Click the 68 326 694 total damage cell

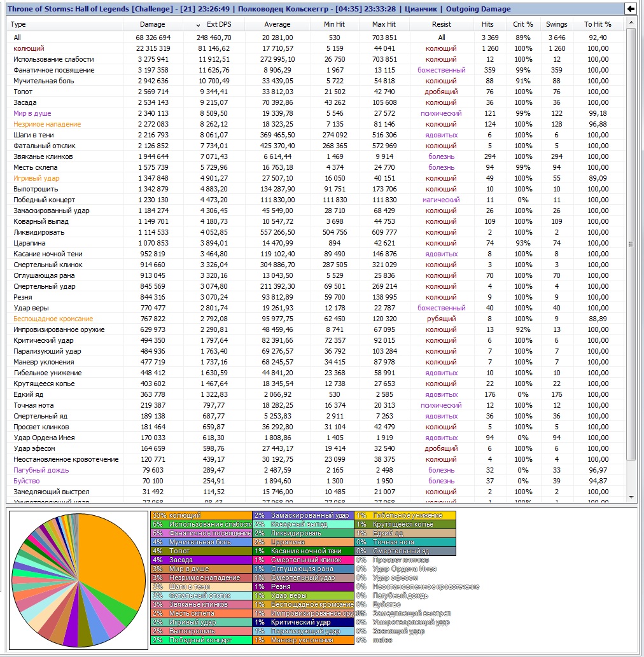point(153,38)
